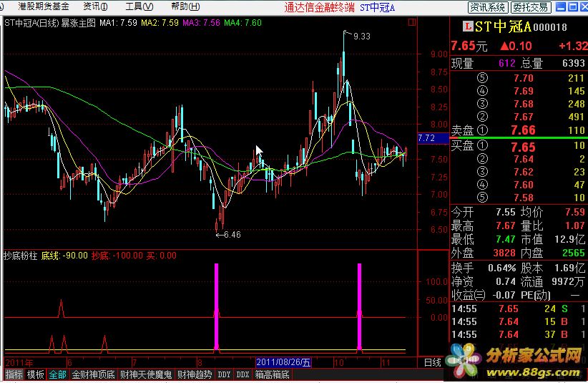
Task: Click the 现量 value 612
Action: 507,63
